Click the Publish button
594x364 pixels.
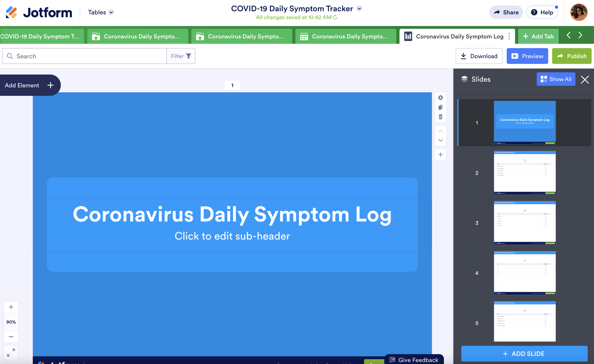pyautogui.click(x=571, y=56)
